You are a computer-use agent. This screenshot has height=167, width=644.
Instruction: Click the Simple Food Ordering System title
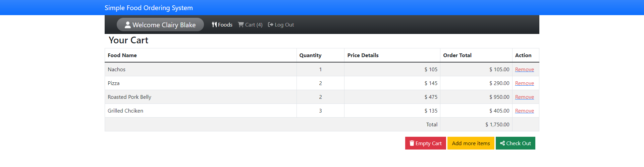(149, 8)
